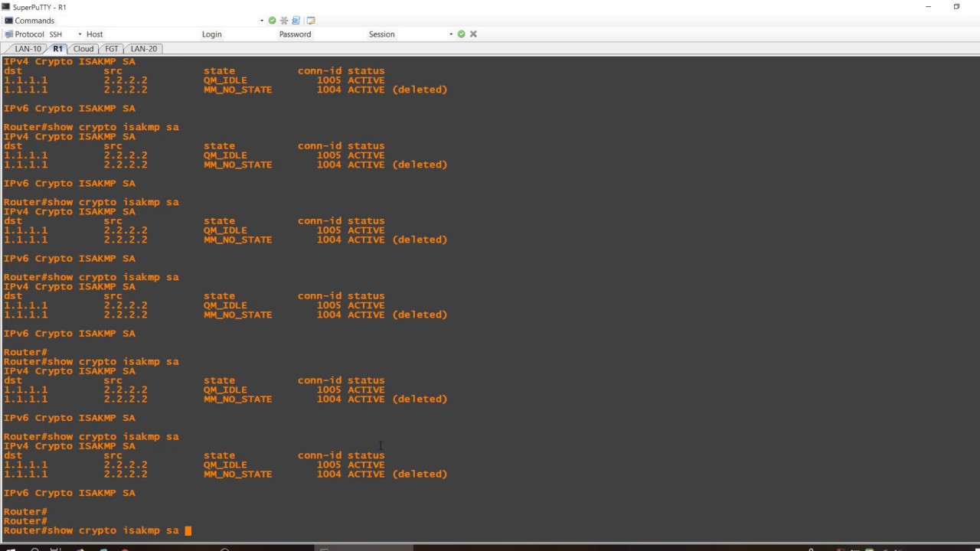Minimize the SuperPuTTY window
The width and height of the screenshot is (980, 551).
929,7
